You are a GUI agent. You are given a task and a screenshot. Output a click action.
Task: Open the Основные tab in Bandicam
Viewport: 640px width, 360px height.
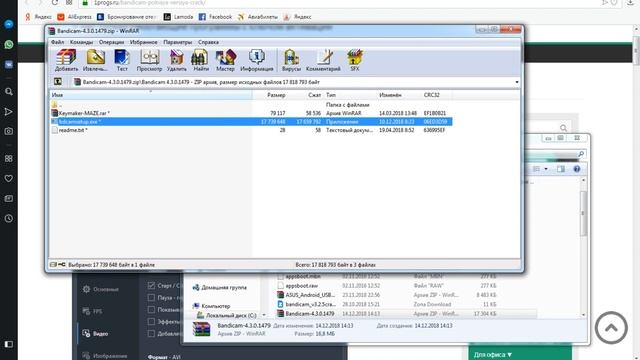(x=100, y=289)
